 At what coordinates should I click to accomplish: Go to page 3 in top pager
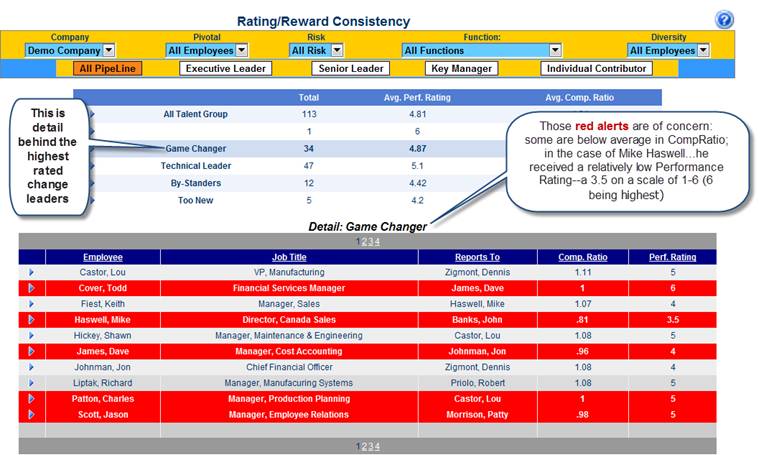pyautogui.click(x=371, y=242)
